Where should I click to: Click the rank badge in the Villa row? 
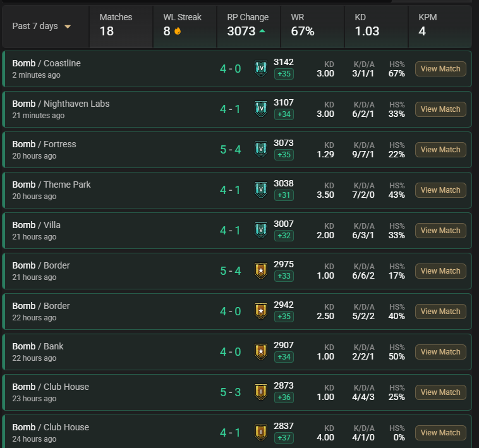coord(261,231)
